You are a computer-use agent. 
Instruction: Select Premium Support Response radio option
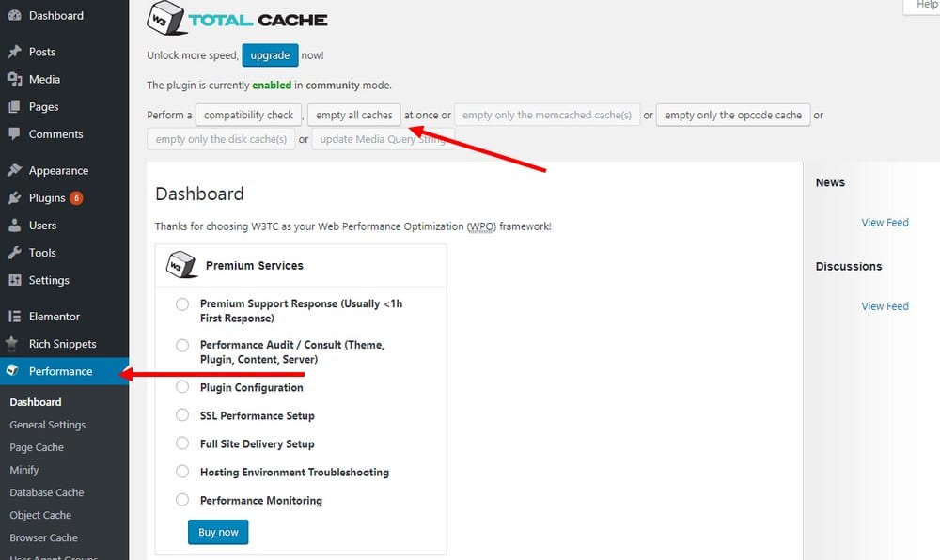tap(182, 304)
